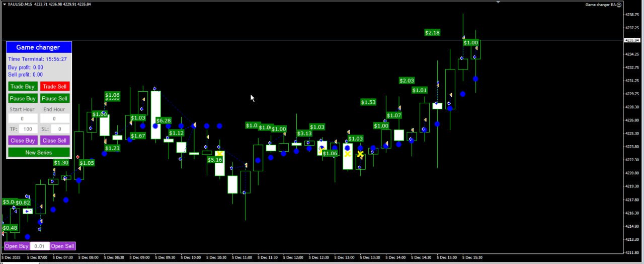This screenshot has height=264, width=644.
Task: Toggle Pause Buy
Action: coord(23,99)
